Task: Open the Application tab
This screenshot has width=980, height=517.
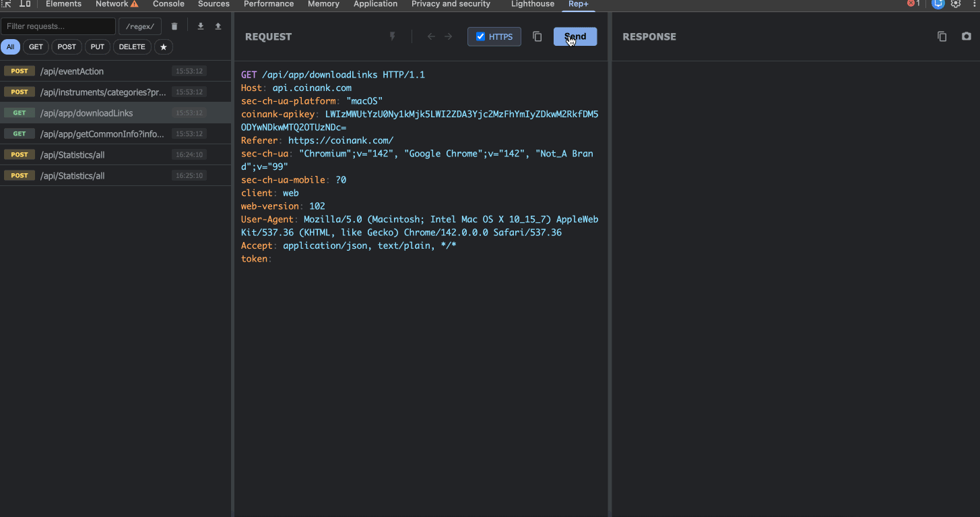Action: (375, 4)
